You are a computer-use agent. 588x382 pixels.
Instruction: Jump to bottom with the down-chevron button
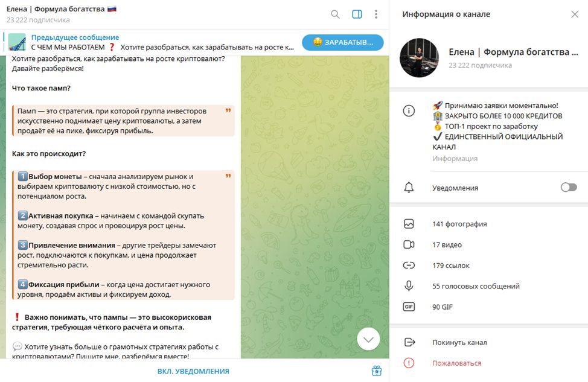coord(368,339)
